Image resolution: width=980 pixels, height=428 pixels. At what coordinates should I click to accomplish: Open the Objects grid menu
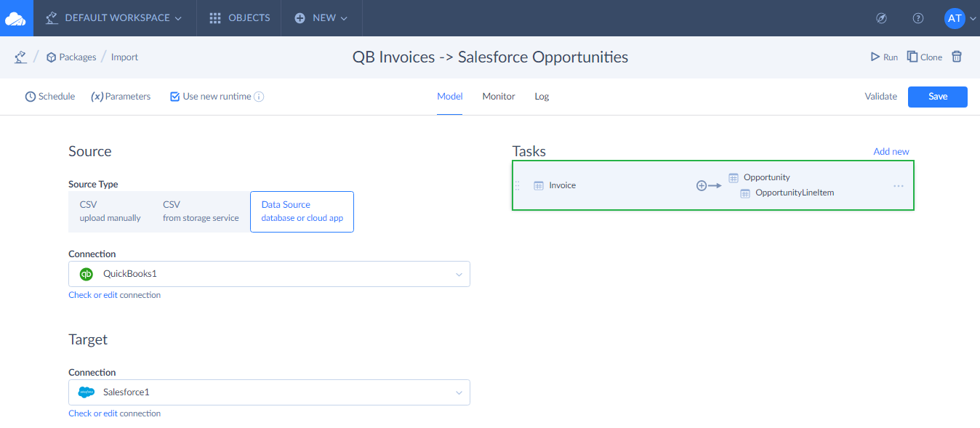239,18
